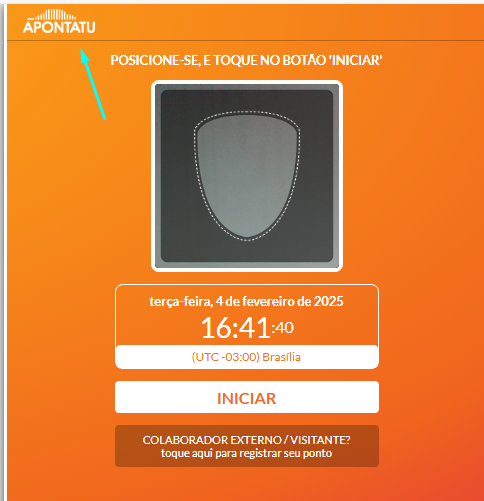The image size is (484, 501).
Task: Click 'COLABORADOR EXTERNO / VISITANTE?' title line
Action: point(246,440)
